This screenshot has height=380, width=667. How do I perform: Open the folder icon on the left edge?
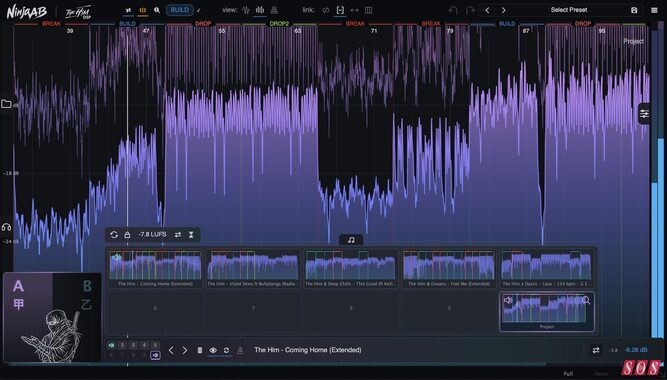click(x=6, y=104)
